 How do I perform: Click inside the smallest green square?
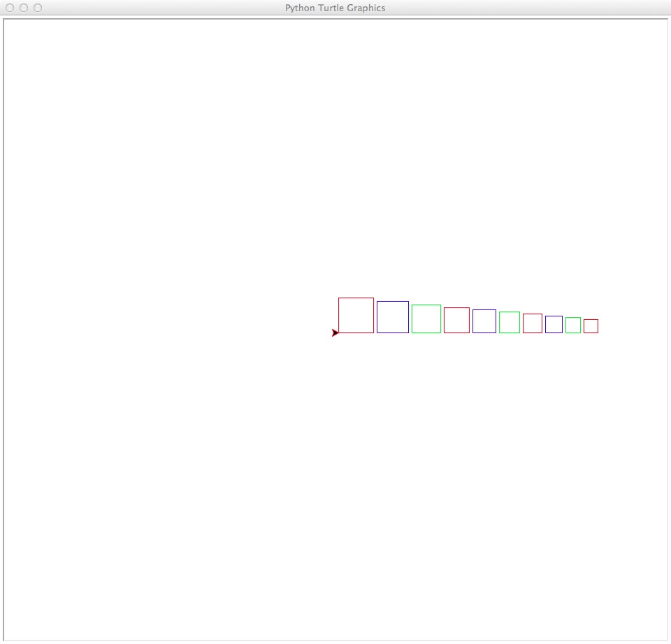coord(573,325)
